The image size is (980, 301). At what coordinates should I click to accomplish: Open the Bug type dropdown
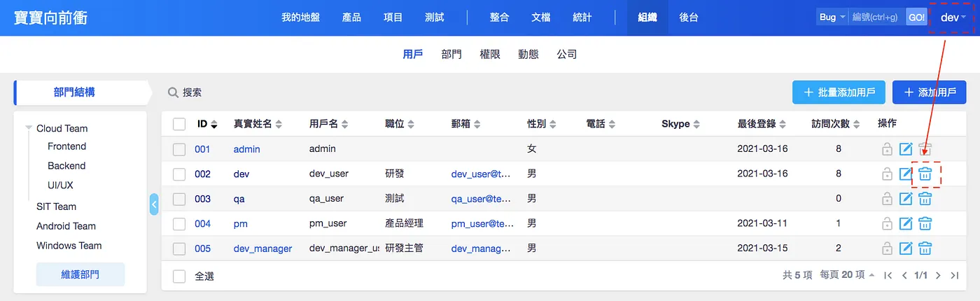pos(832,17)
